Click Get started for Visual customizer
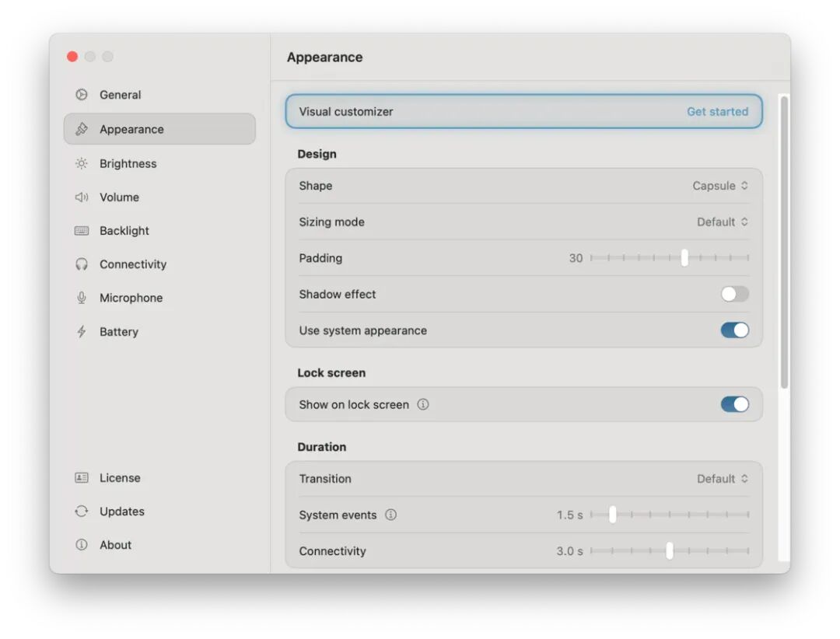 click(717, 111)
